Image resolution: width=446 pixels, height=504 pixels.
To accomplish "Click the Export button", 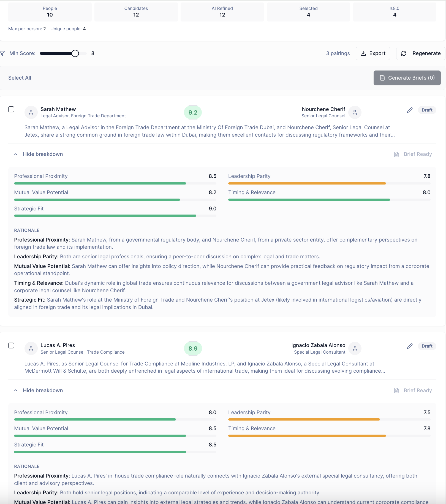I will pyautogui.click(x=373, y=53).
